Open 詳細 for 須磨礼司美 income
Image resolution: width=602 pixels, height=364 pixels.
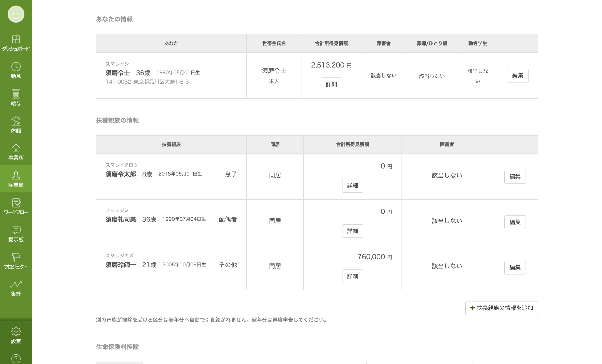pos(352,231)
